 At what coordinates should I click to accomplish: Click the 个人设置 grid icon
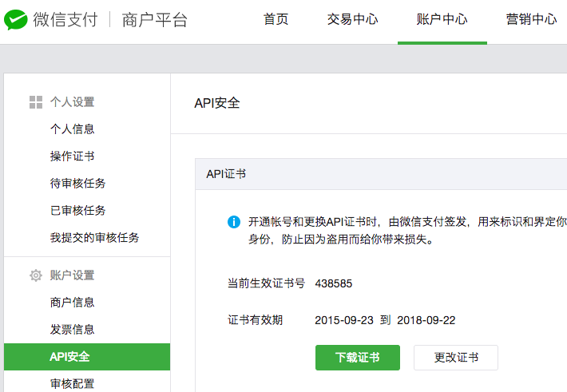pos(35,102)
